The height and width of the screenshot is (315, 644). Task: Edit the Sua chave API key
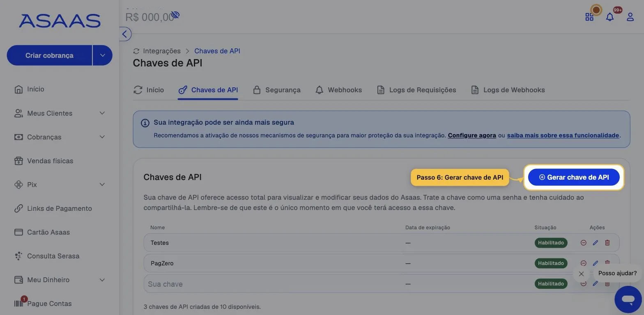pyautogui.click(x=595, y=283)
